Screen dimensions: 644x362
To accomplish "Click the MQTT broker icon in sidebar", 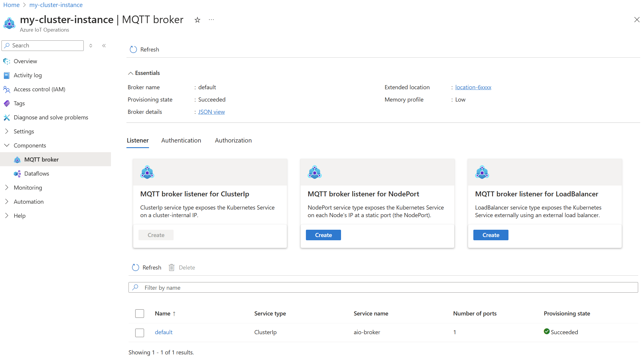I will pyautogui.click(x=17, y=159).
